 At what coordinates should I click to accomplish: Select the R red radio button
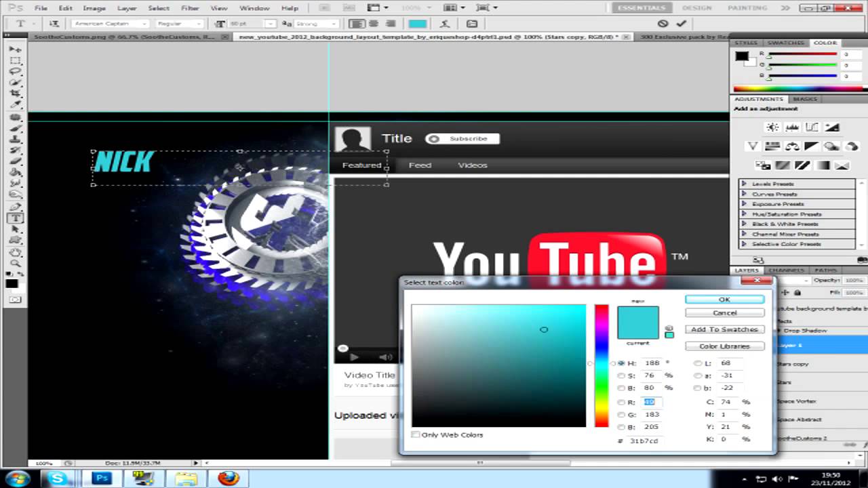(x=621, y=402)
